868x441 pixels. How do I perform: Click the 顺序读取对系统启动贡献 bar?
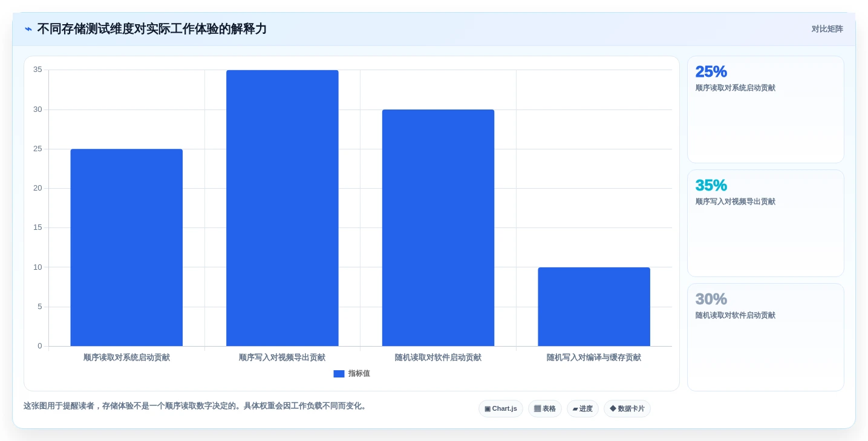click(126, 247)
